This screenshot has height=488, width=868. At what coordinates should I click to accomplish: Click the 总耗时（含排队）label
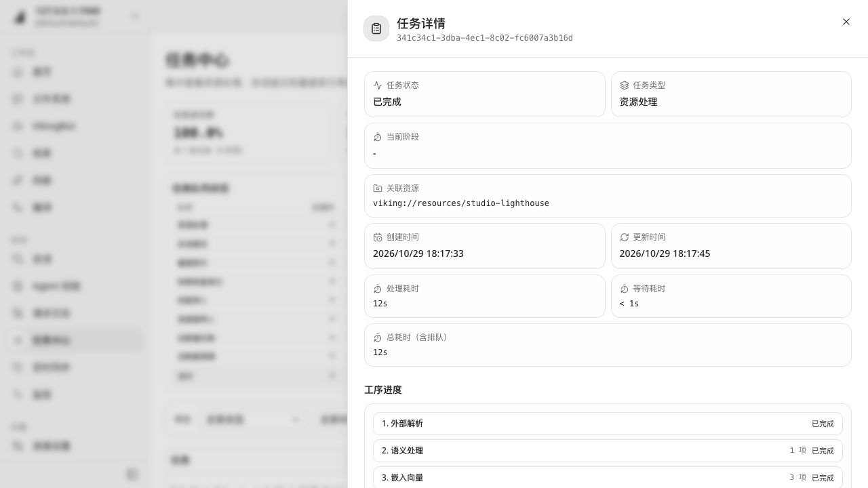(x=417, y=338)
